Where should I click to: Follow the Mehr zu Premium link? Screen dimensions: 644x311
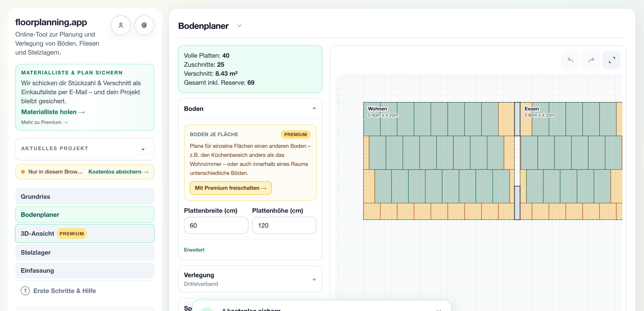click(x=44, y=122)
